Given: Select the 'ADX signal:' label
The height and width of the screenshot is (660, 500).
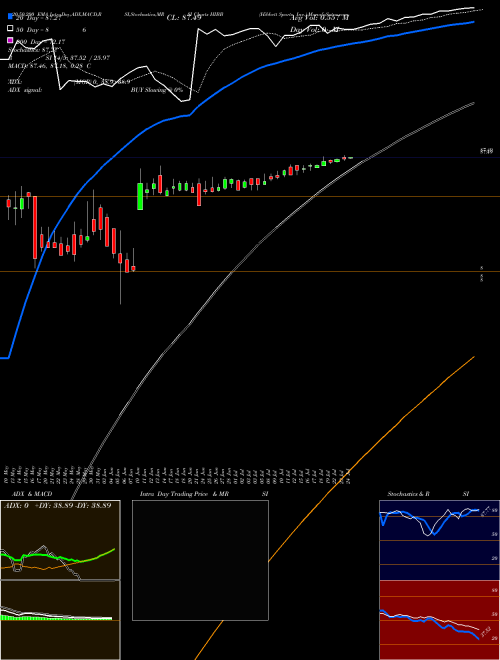Looking at the screenshot, I should [25, 90].
